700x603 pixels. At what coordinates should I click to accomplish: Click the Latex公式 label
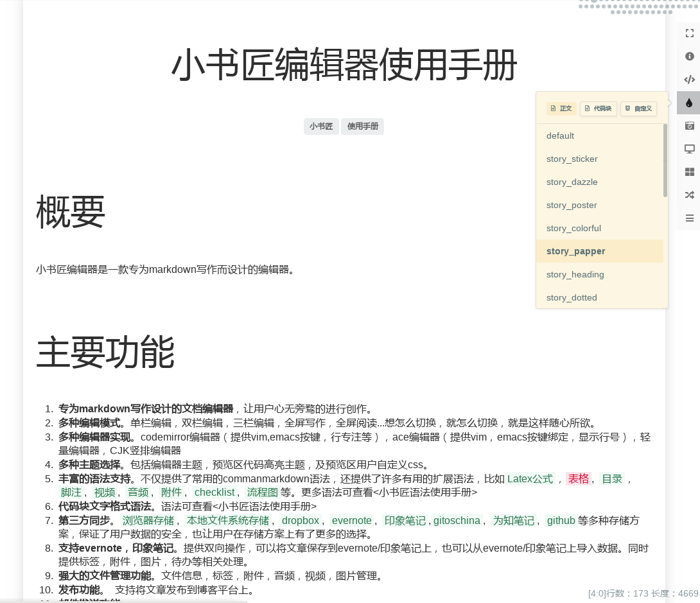pyautogui.click(x=530, y=479)
